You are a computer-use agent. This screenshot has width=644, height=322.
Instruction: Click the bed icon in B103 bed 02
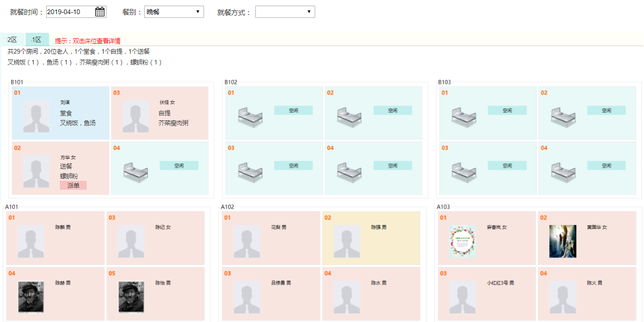click(x=563, y=117)
